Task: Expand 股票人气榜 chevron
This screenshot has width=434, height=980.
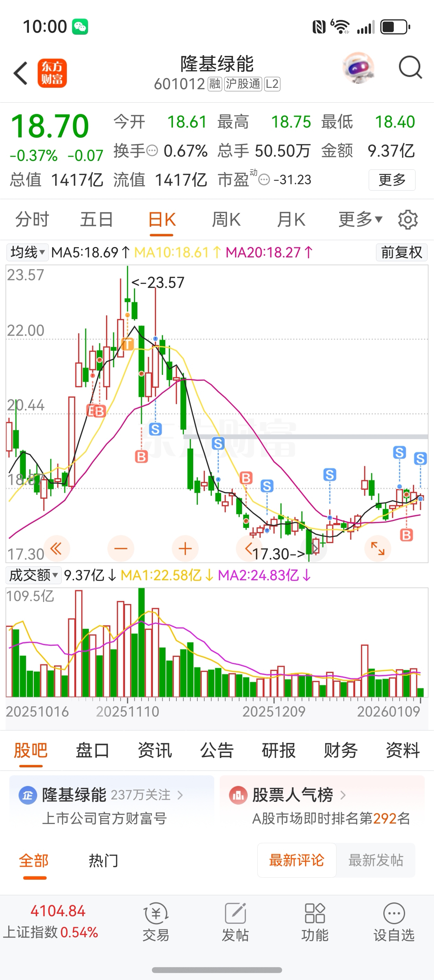Action: pos(343,795)
